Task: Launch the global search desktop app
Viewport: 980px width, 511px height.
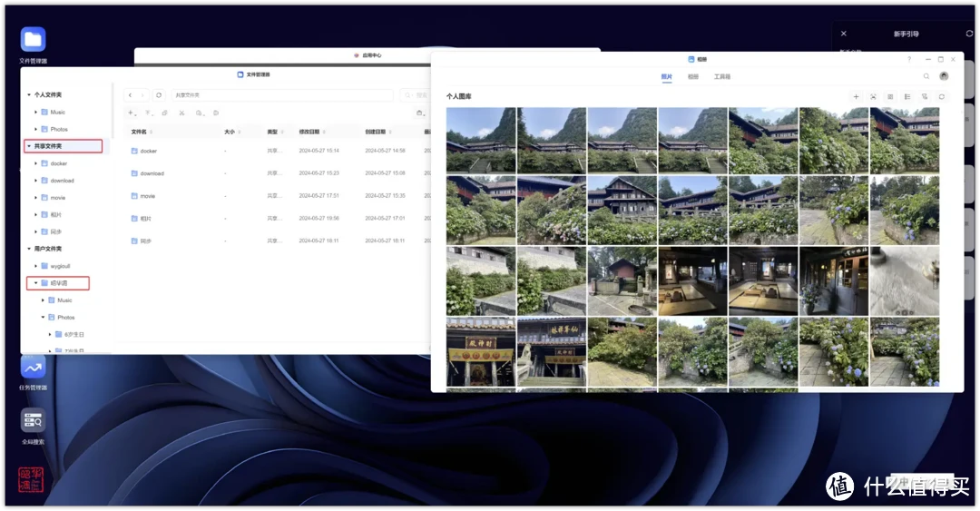Action: point(33,420)
